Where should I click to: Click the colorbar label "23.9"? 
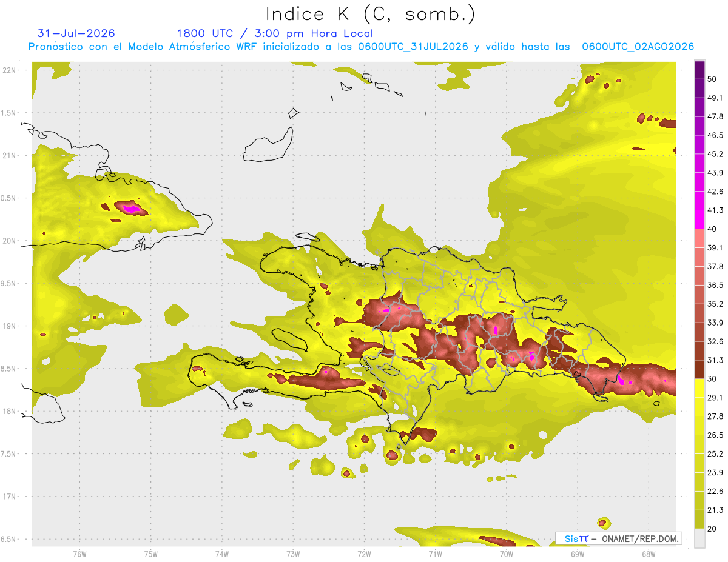coord(715,473)
